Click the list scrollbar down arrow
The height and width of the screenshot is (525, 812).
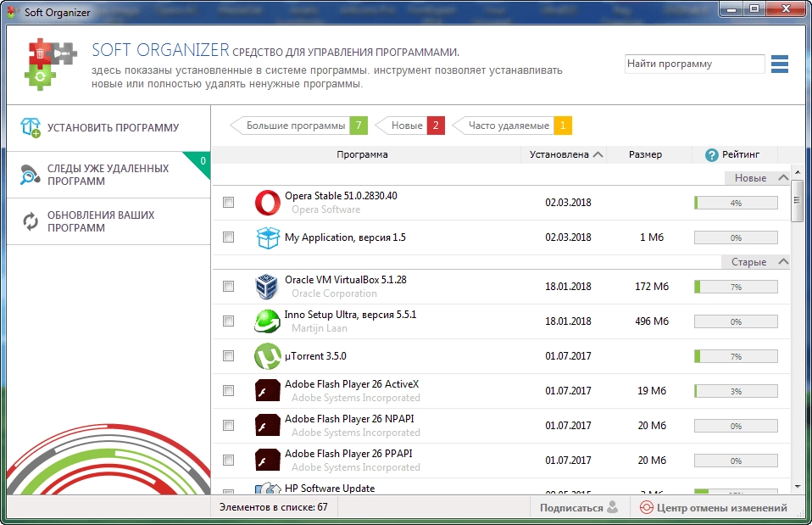798,487
